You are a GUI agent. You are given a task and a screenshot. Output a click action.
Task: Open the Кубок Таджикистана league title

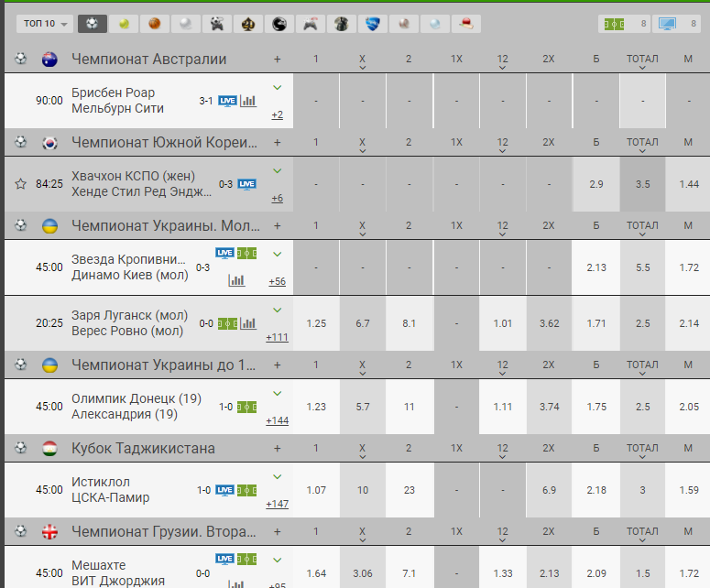143,449
